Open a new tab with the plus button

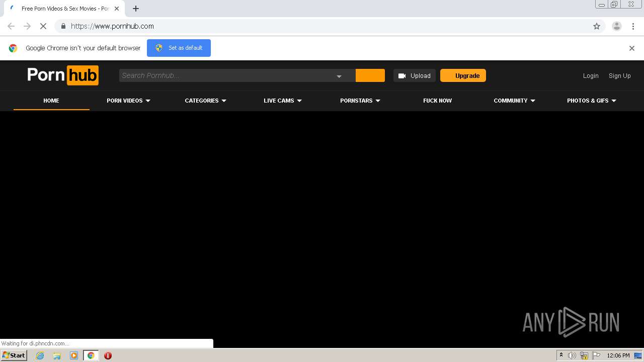click(x=136, y=9)
